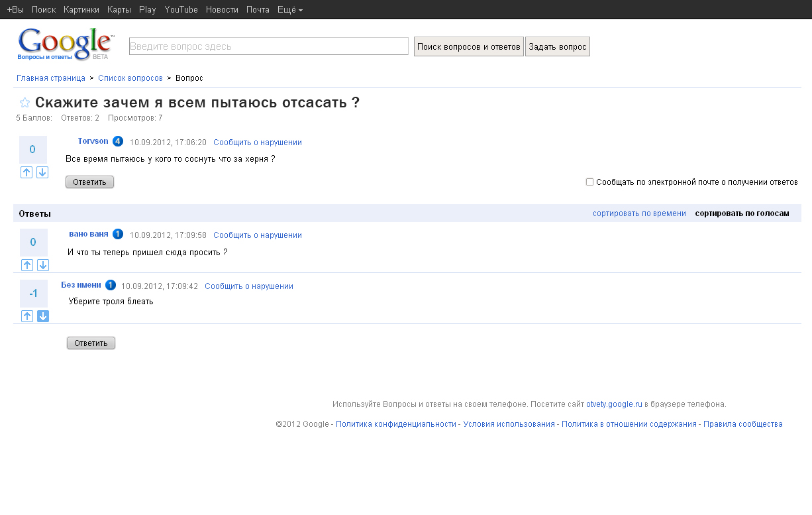This screenshot has height=515, width=812.
Task: Click the text 'Уберите троля блеать'
Action: pos(111,302)
